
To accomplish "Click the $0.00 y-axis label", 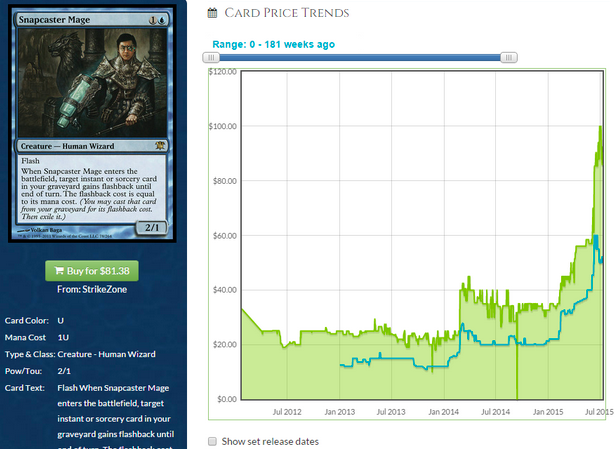I will click(227, 399).
